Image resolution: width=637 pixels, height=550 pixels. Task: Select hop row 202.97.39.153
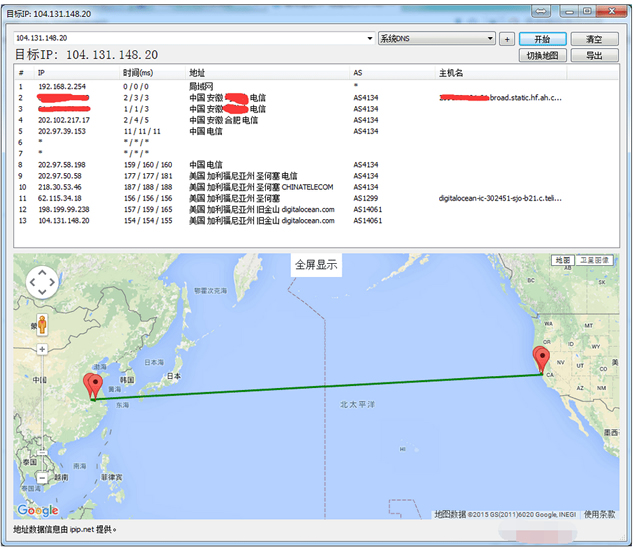[316, 131]
